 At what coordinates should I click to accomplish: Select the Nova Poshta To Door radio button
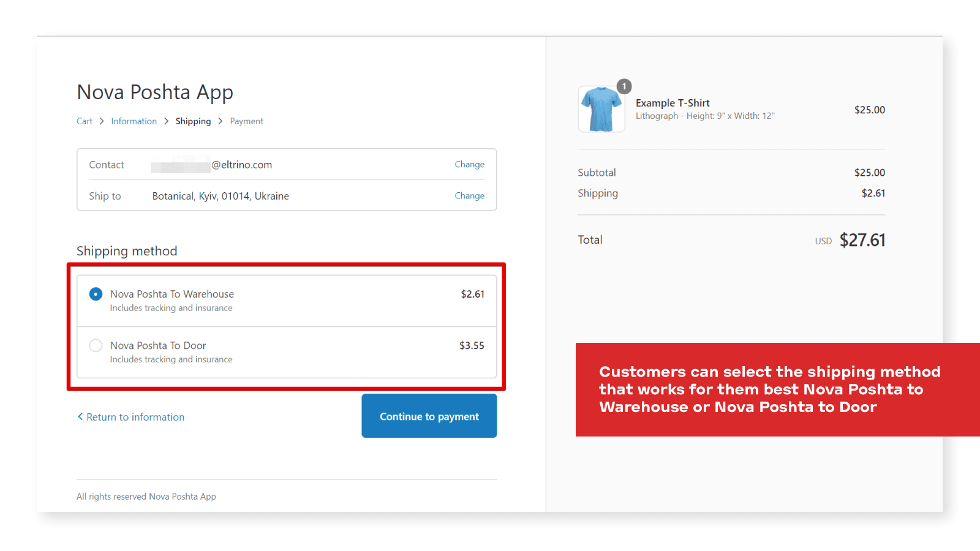tap(96, 346)
